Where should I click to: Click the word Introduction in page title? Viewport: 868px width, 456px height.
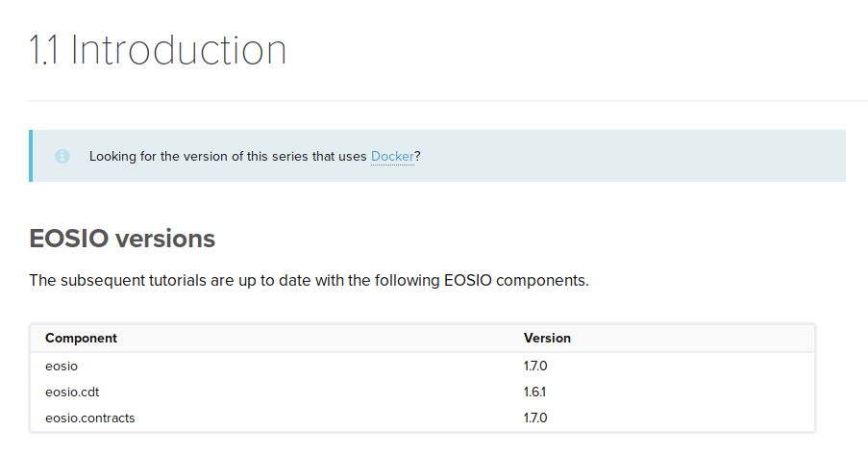coord(179,50)
